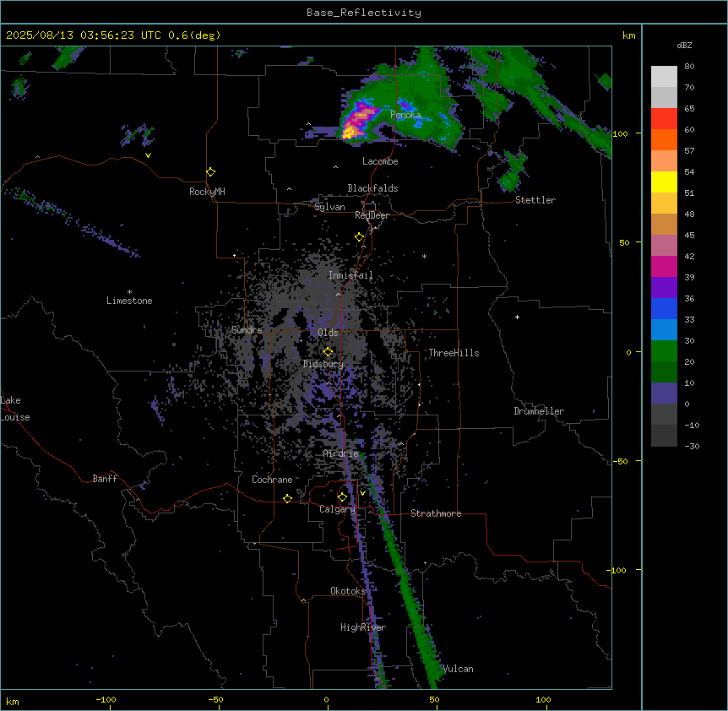Click the intense storm core west of Ponoka
Viewport: 728px width, 711px height.
(x=356, y=122)
